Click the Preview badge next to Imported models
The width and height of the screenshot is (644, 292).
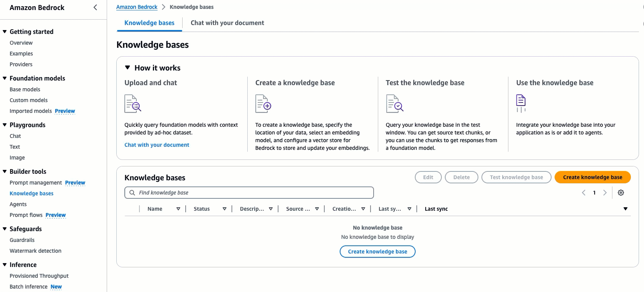[x=65, y=111]
